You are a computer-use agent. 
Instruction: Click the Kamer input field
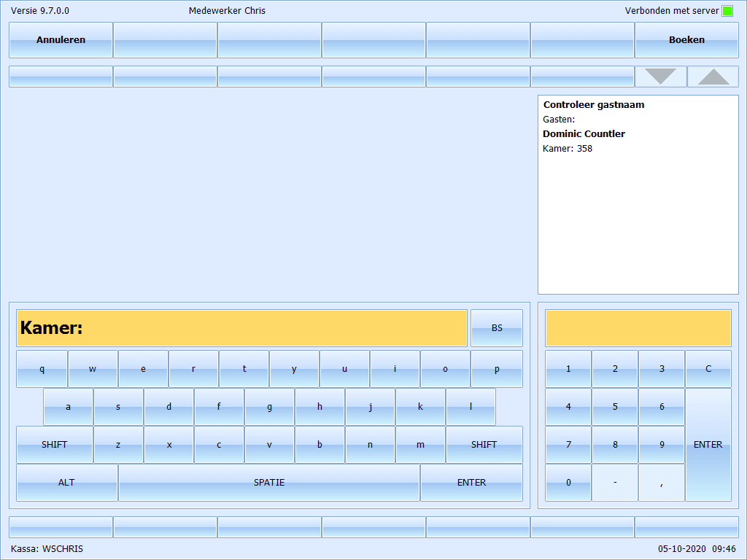[x=241, y=328]
